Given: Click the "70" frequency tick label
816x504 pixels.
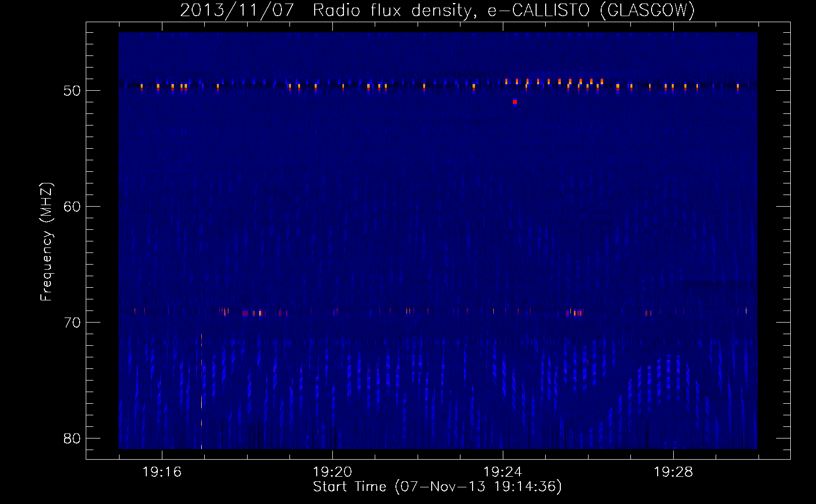Looking at the screenshot, I should (72, 323).
